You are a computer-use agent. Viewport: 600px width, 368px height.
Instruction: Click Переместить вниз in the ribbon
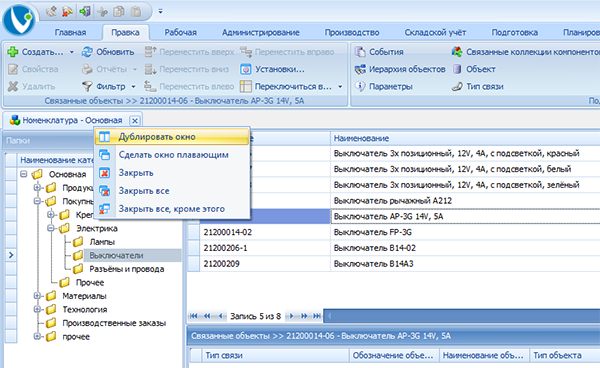pyautogui.click(x=187, y=69)
